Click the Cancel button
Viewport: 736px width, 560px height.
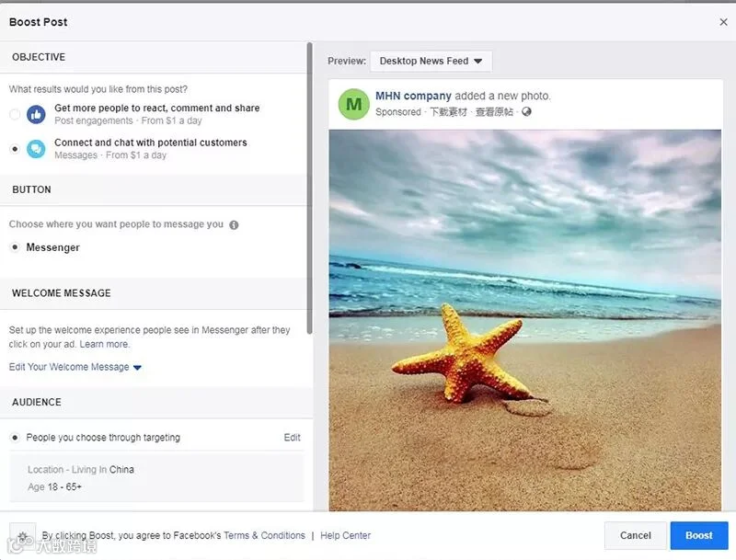pos(635,535)
